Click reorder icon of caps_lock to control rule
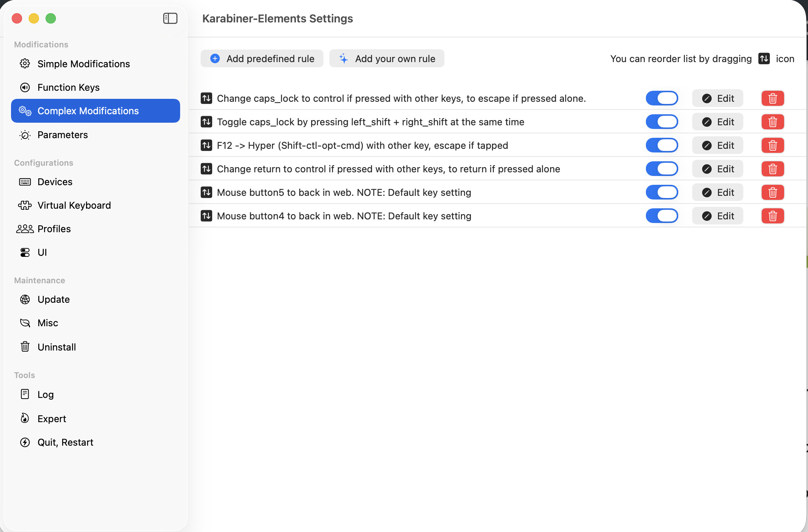The width and height of the screenshot is (808, 532). 206,98
